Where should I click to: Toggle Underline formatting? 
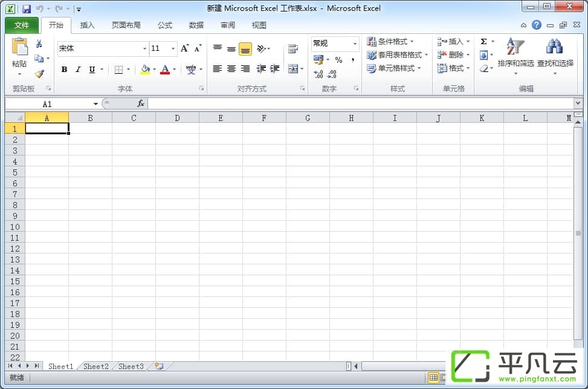[x=92, y=70]
